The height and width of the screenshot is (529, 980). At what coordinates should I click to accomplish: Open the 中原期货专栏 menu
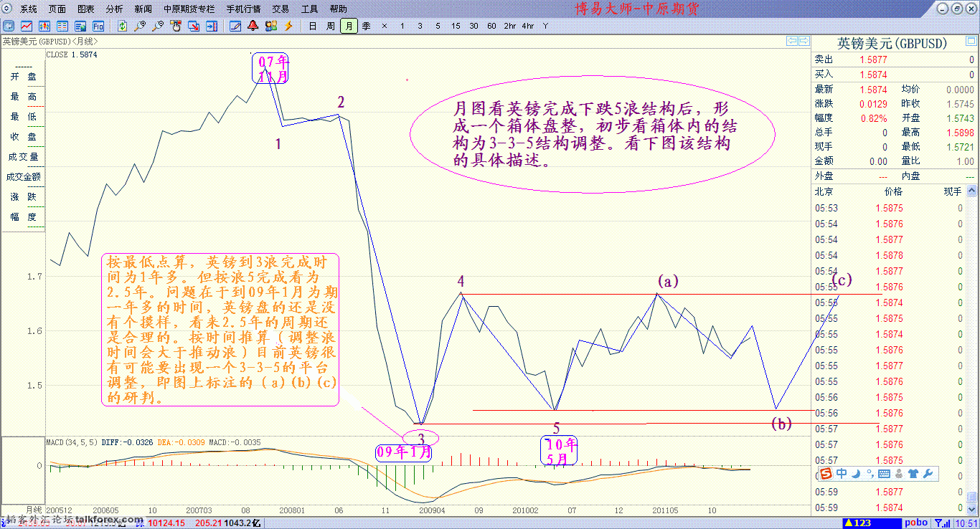[x=189, y=9]
